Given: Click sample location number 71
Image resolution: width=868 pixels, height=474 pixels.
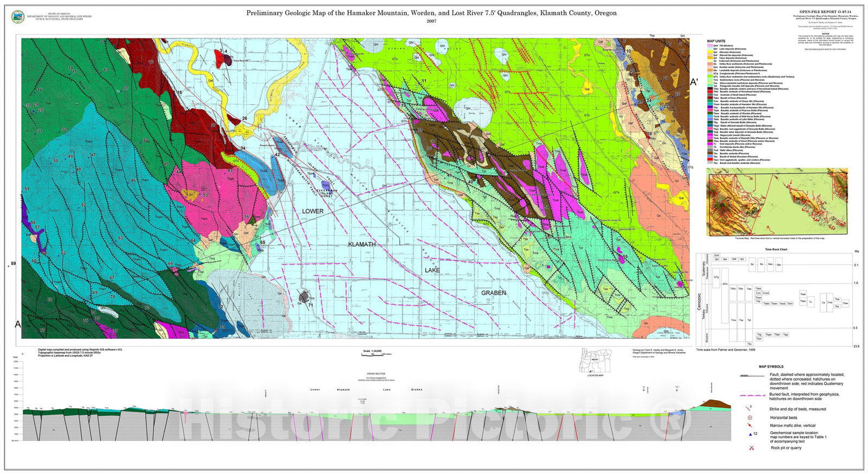Looking at the screenshot, I should [x=311, y=305].
